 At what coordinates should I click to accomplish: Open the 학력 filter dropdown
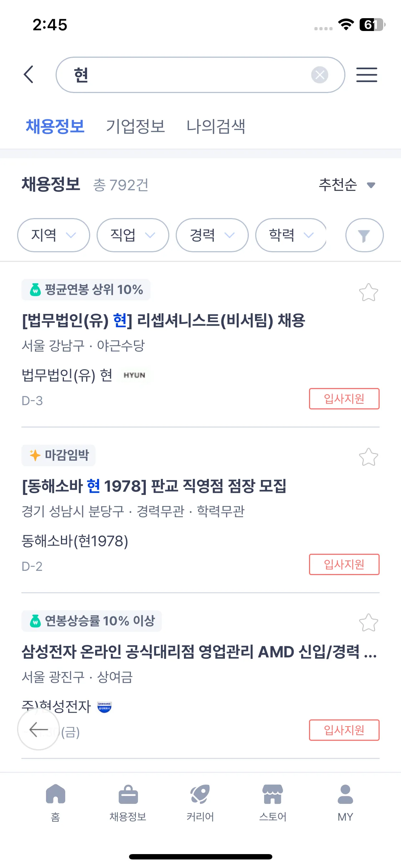click(x=291, y=235)
